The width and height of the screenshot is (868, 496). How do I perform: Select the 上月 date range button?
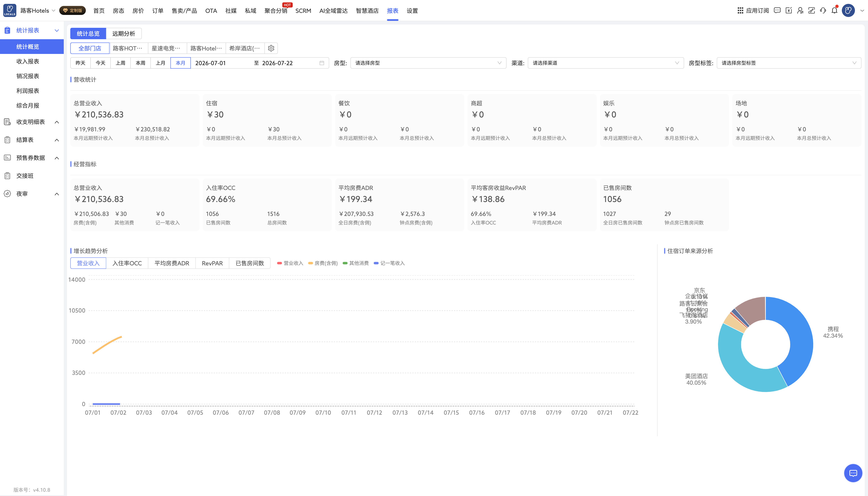[160, 63]
